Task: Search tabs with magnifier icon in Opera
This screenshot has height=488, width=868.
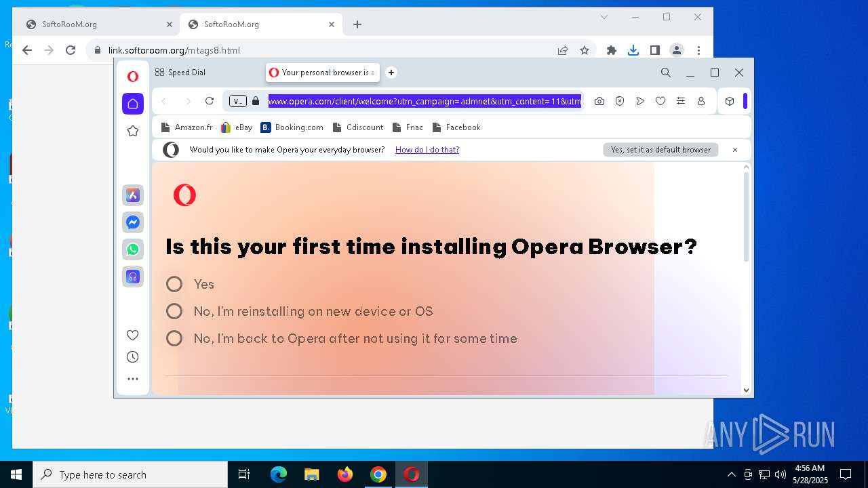Action: (x=666, y=73)
